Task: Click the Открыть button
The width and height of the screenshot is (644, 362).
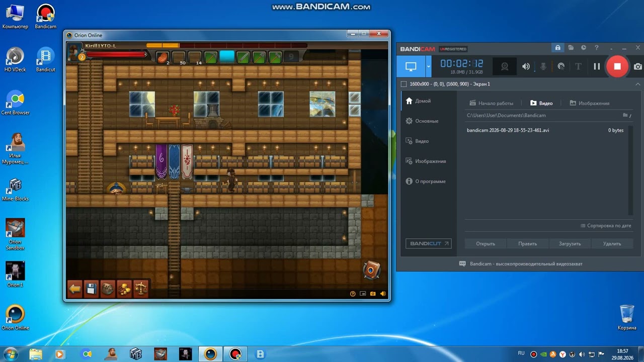Action: point(486,243)
